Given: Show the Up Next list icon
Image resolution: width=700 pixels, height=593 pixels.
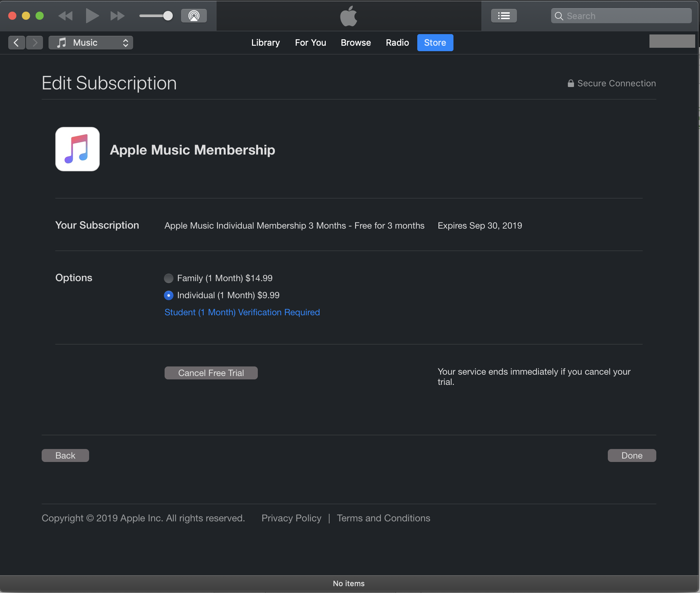Looking at the screenshot, I should pos(504,16).
